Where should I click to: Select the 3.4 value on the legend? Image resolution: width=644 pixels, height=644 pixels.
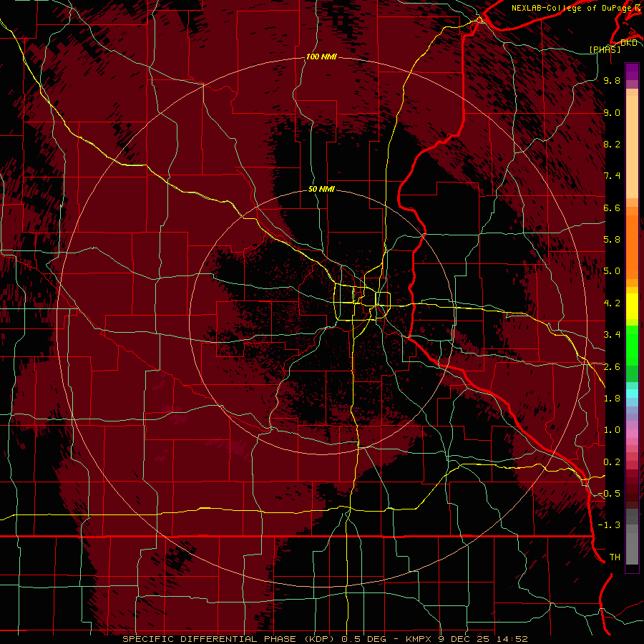[x=612, y=335]
